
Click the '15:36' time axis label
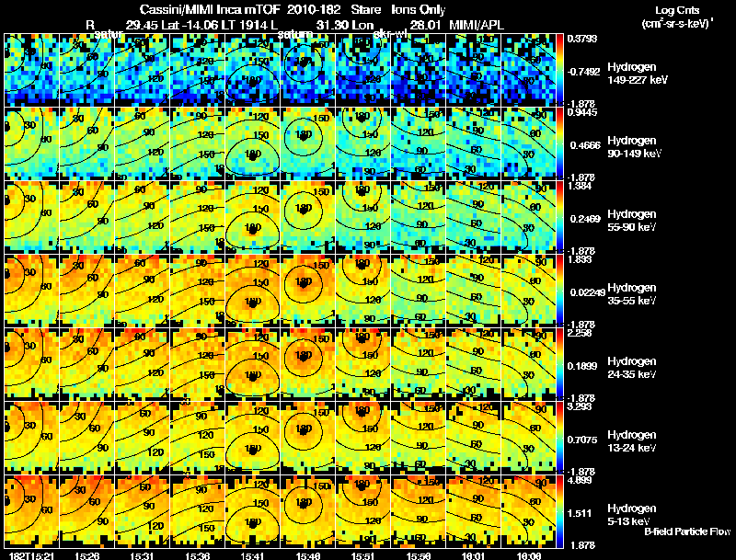198,555
